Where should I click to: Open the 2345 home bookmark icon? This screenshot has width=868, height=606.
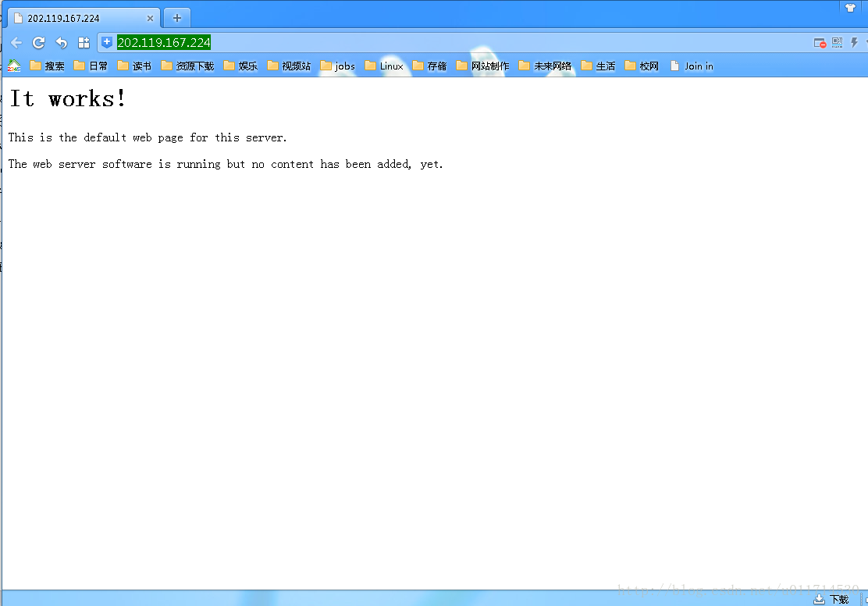click(14, 66)
